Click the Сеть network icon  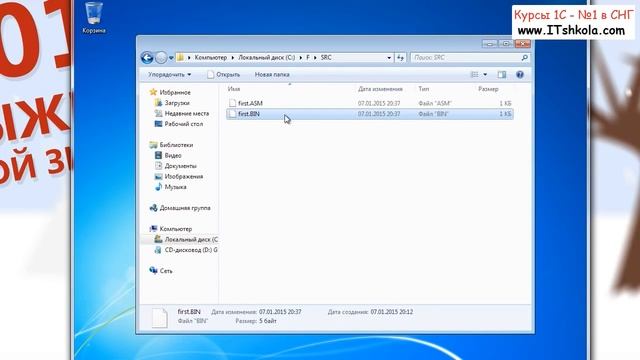coord(153,271)
